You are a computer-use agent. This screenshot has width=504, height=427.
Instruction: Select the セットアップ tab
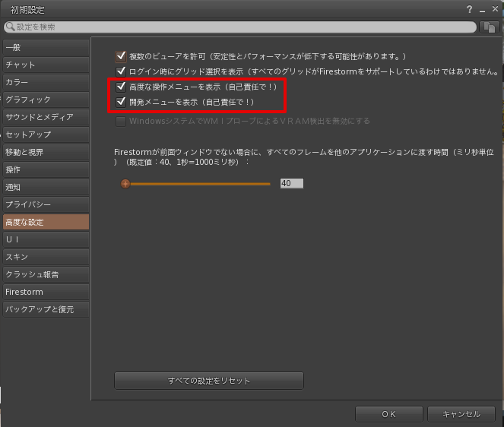46,134
